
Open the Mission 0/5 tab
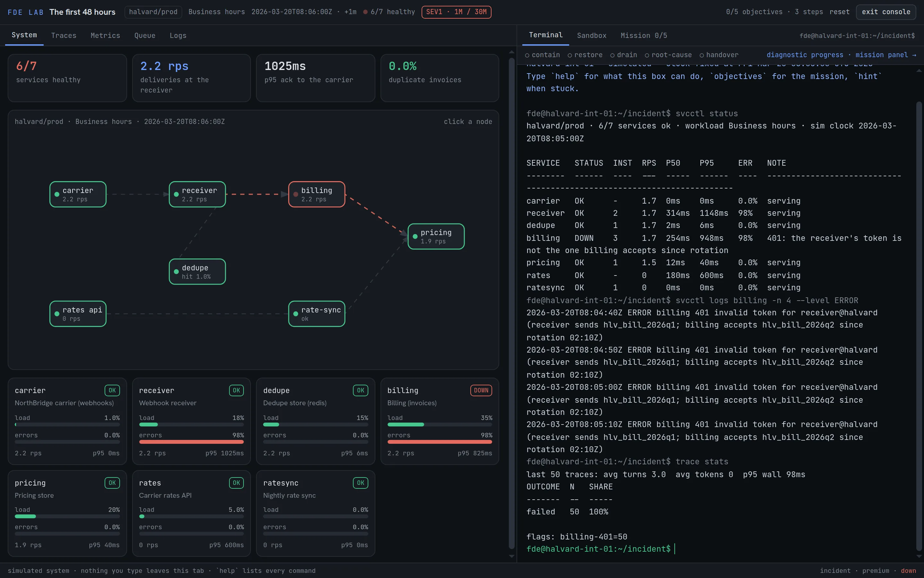pos(644,36)
